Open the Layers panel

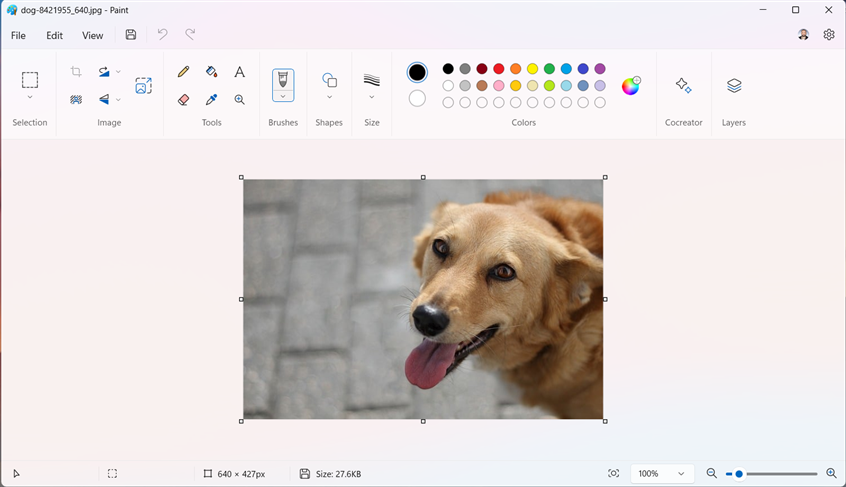click(734, 86)
